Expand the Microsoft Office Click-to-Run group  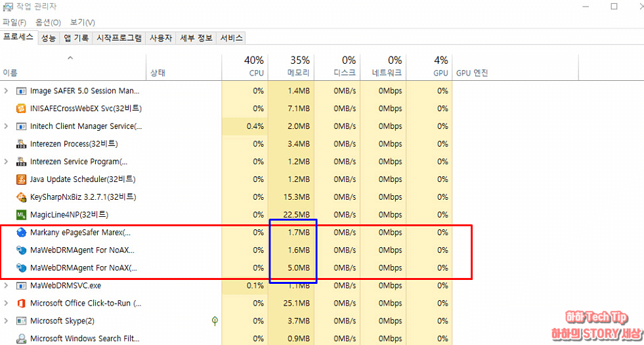pos(6,303)
